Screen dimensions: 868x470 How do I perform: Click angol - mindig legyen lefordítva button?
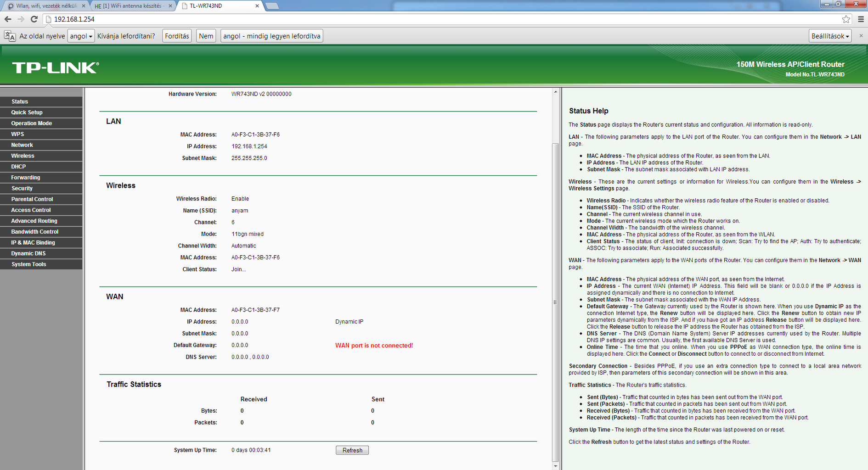(x=272, y=36)
